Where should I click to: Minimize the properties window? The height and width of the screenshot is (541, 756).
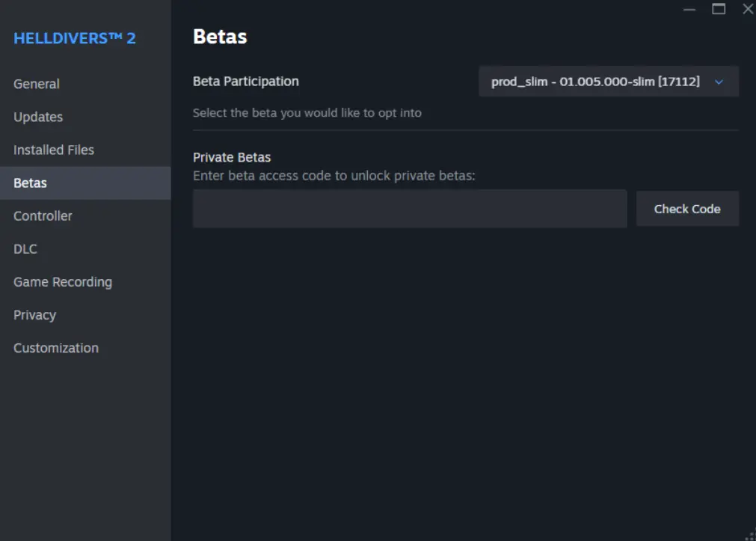click(x=689, y=10)
